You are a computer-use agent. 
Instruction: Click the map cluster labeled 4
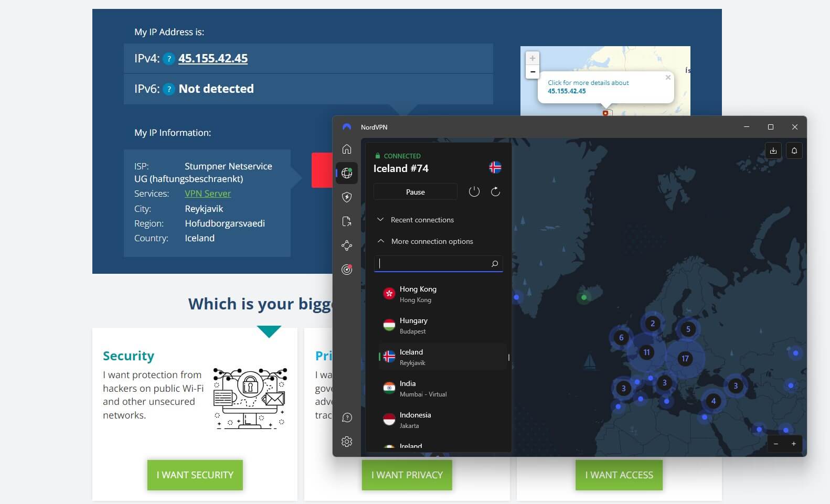tap(713, 401)
